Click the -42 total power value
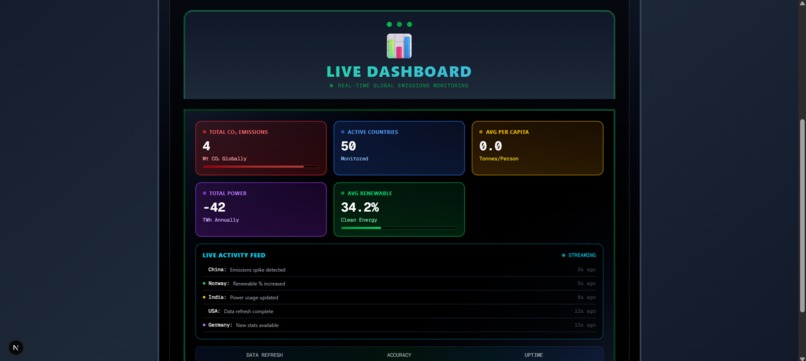 click(214, 208)
